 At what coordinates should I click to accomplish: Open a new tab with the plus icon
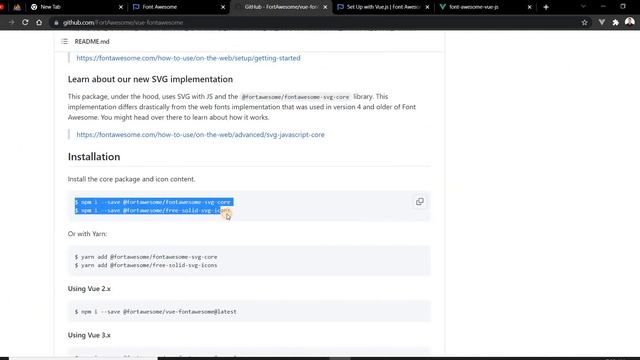[546, 7]
